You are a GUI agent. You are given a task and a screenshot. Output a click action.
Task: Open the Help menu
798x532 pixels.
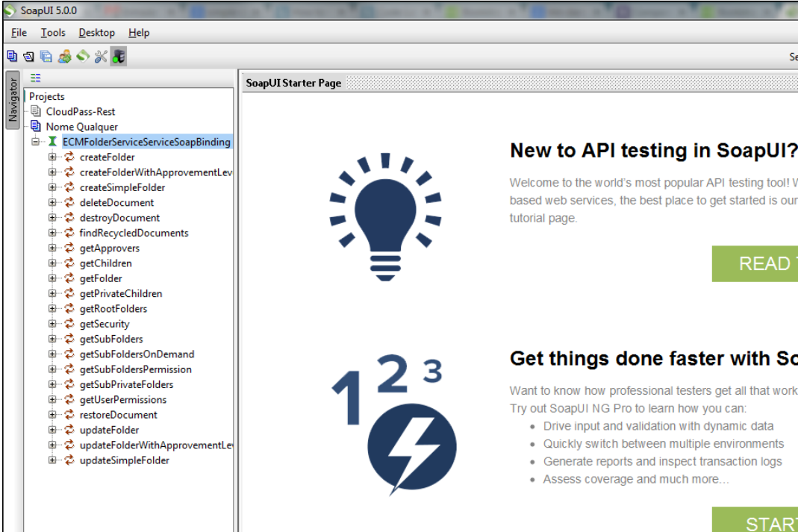click(x=139, y=33)
